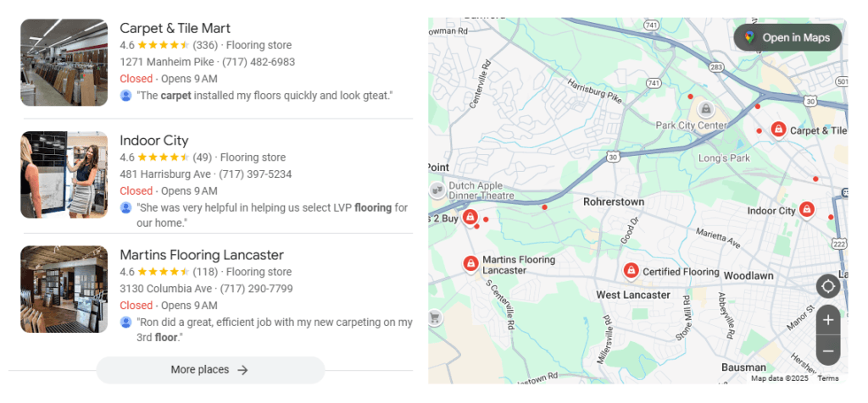The height and width of the screenshot is (403, 868).
Task: Click the Park City Center marker
Action: tap(705, 109)
